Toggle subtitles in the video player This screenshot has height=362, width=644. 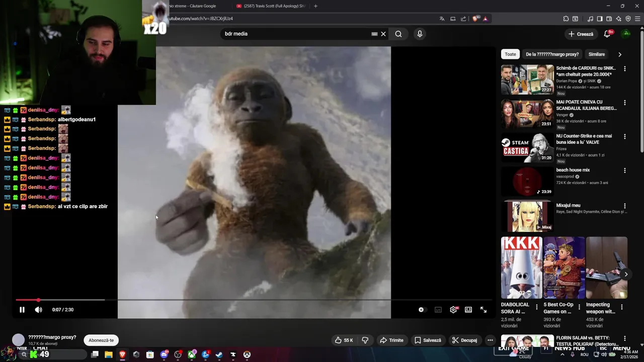coord(438,310)
